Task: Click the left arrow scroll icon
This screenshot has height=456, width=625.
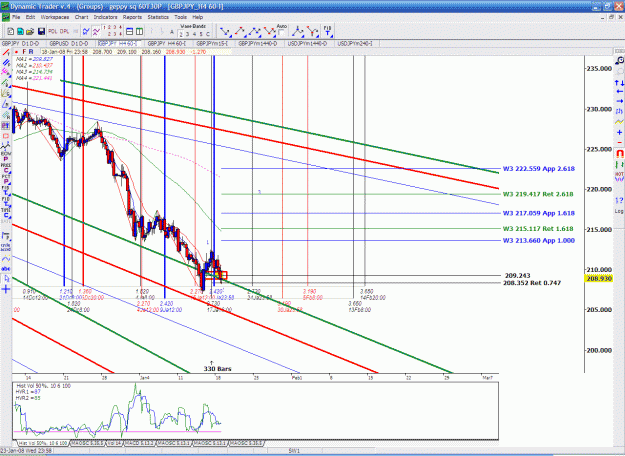Action: [x=619, y=92]
